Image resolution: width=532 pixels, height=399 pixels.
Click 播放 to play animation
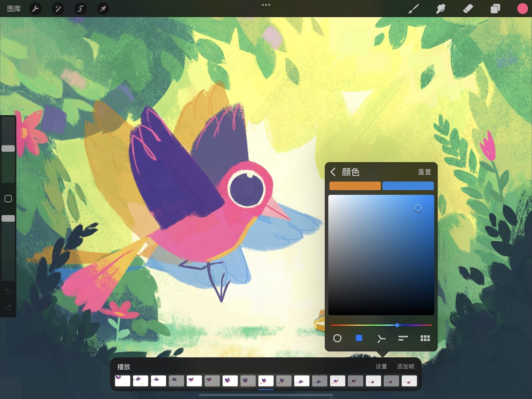124,367
